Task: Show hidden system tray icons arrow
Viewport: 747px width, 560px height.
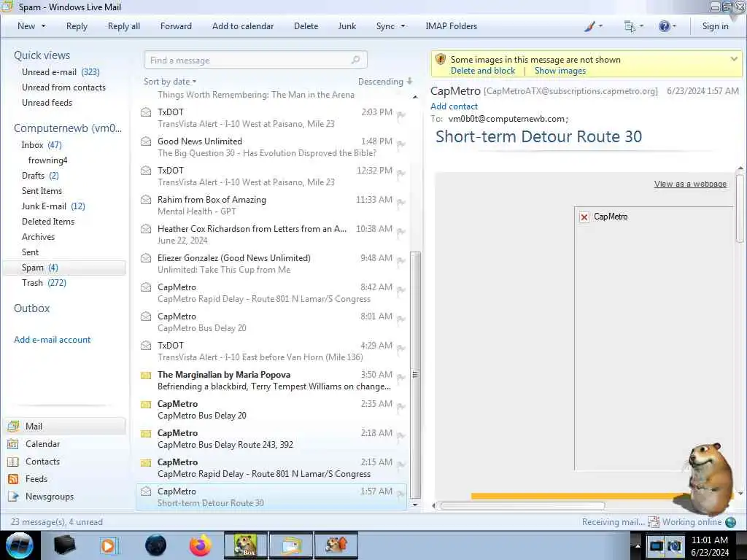Action: [x=638, y=545]
